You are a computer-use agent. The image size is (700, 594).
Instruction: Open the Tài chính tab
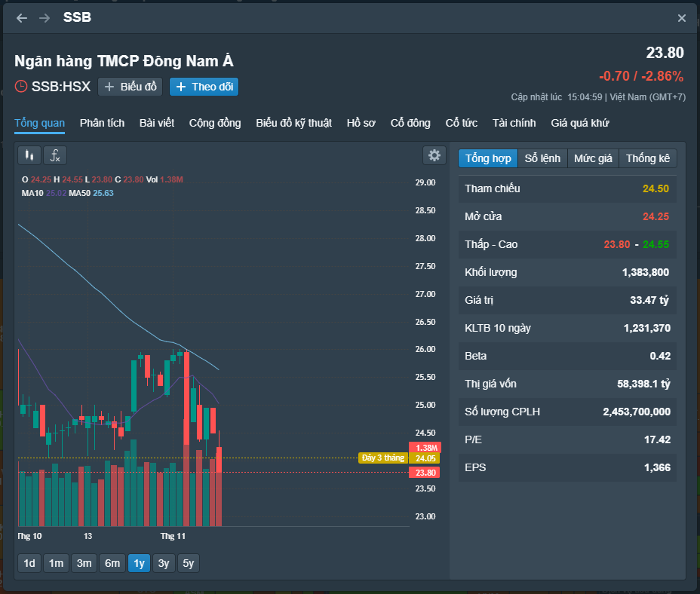click(514, 123)
